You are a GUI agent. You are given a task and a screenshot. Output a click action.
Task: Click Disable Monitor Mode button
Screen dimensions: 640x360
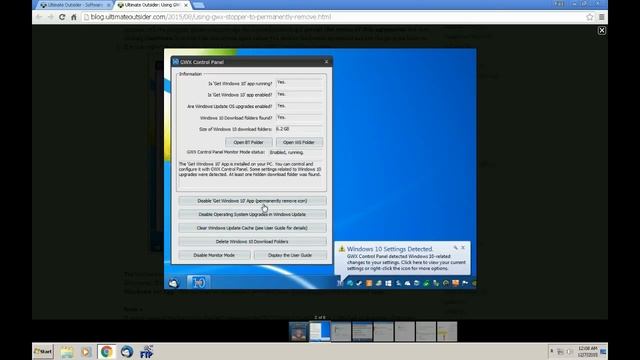(x=214, y=255)
